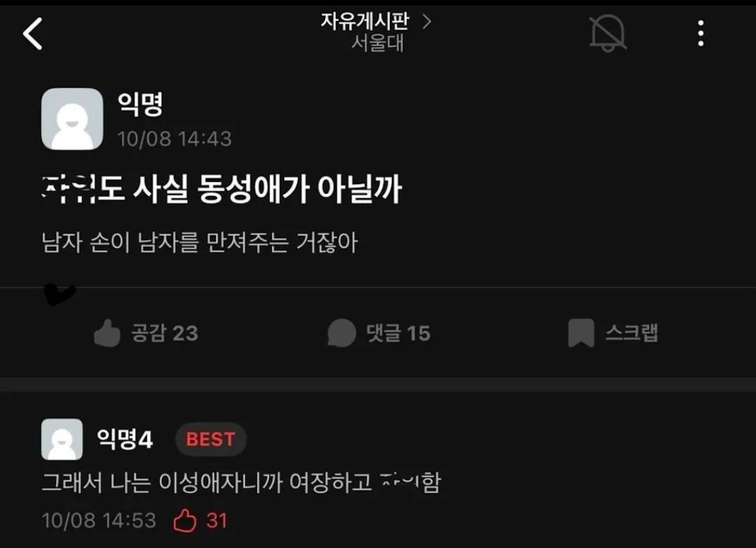The height and width of the screenshot is (548, 756).
Task: Toggle the muted notification bell
Action: point(608,34)
